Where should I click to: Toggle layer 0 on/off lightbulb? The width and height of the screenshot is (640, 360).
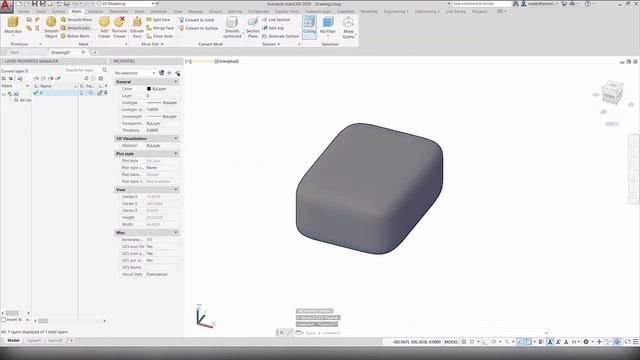81,93
